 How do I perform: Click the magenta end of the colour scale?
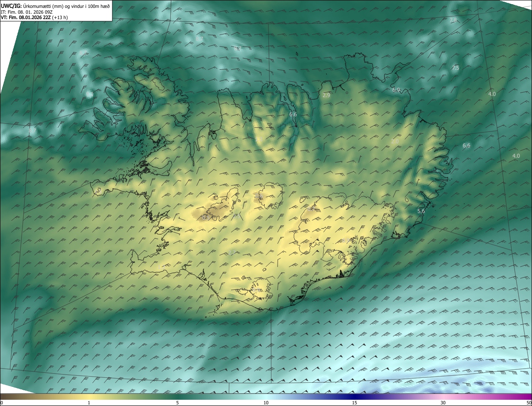524,396
